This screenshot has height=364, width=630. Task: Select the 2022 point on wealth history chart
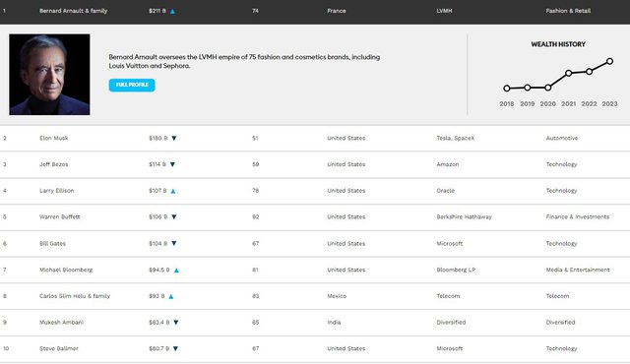pos(589,72)
